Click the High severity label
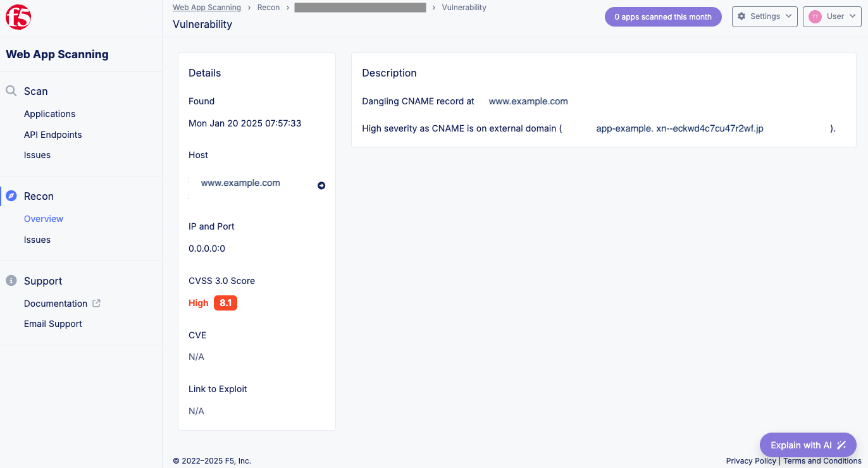 tap(199, 303)
